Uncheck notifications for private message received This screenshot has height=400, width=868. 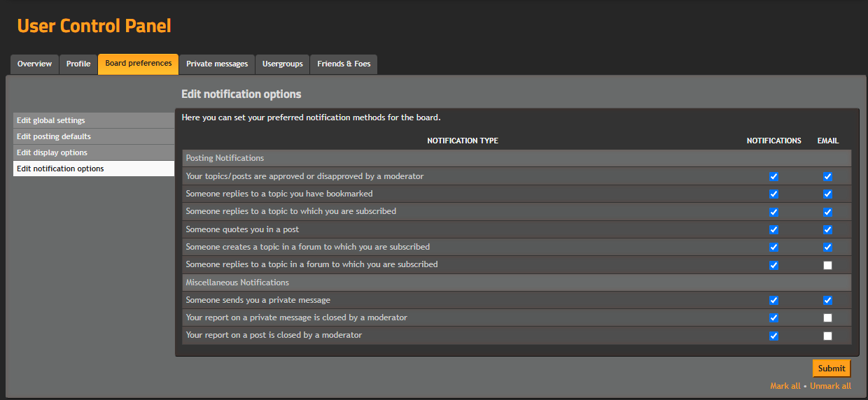773,301
